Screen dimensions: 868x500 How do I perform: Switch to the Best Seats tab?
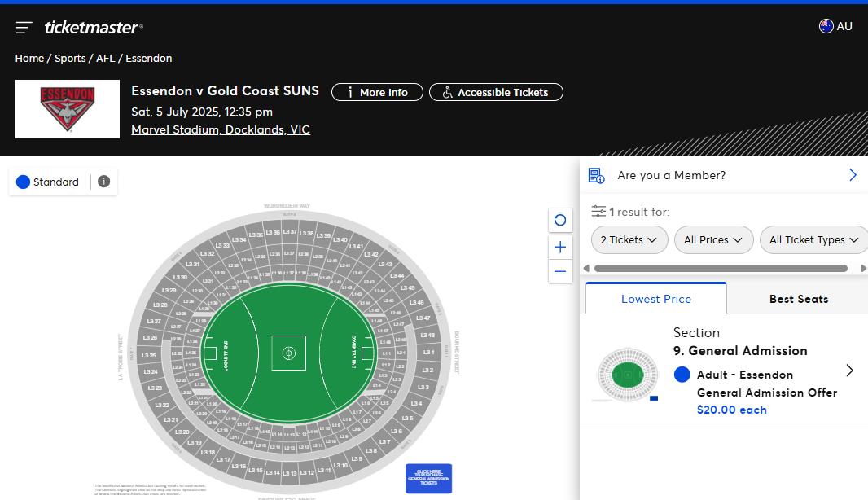(798, 299)
